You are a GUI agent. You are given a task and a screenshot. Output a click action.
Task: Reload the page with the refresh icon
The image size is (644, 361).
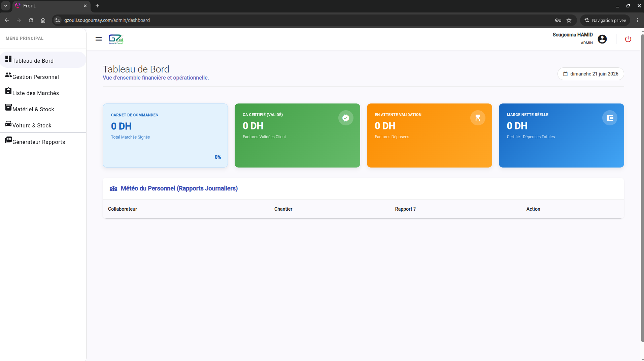(31, 20)
